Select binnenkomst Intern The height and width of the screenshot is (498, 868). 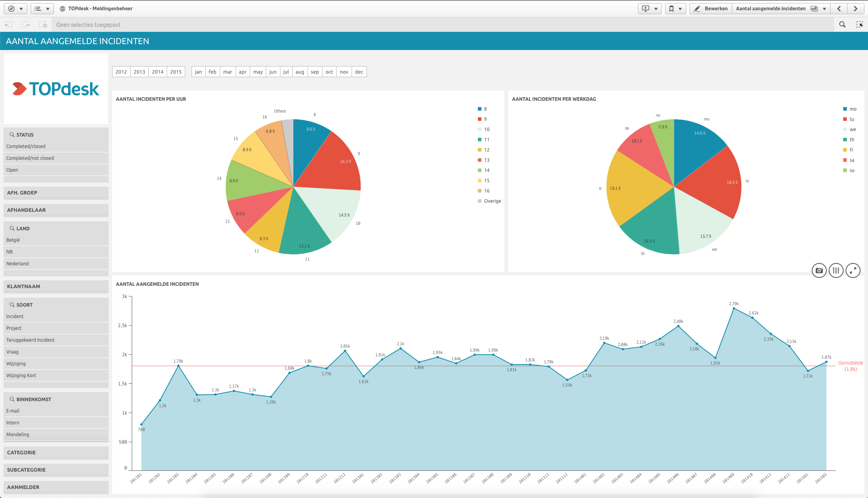point(56,422)
